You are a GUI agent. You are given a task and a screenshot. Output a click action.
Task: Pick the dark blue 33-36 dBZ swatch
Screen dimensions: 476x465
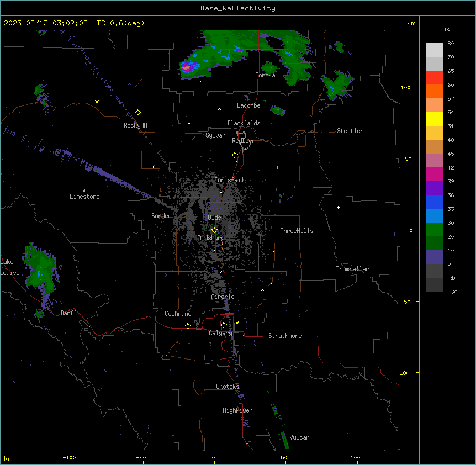(434, 202)
